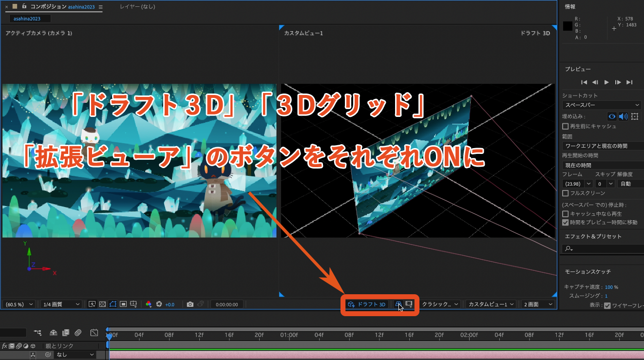Check キャッシュ中なら再生 option
This screenshot has width=644, height=360.
coord(565,214)
